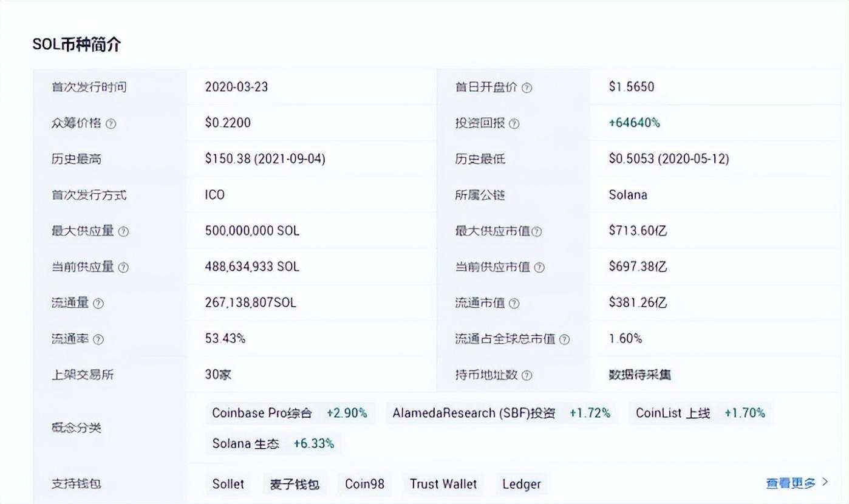Open the Trust Wallet tag
Screen dimensions: 849x504
click(443, 484)
